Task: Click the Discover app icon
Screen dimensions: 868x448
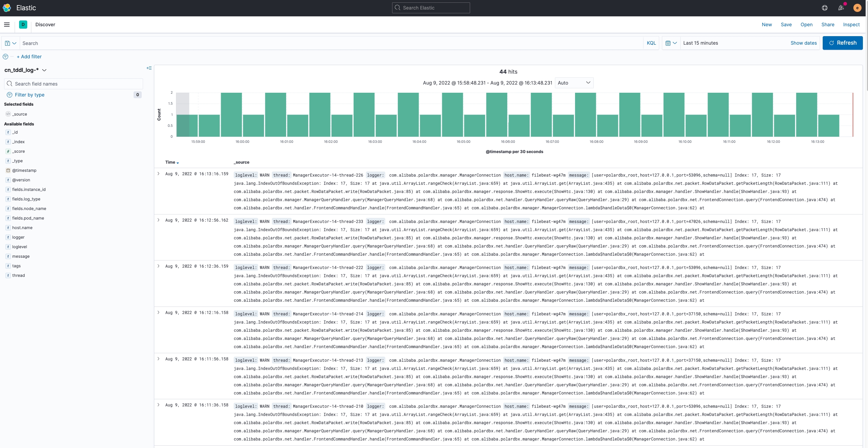Action: [23, 24]
